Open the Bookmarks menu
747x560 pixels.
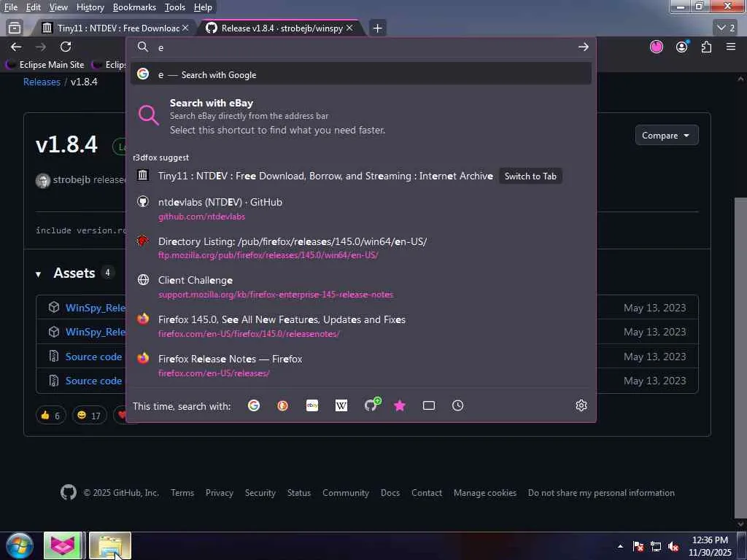click(134, 7)
